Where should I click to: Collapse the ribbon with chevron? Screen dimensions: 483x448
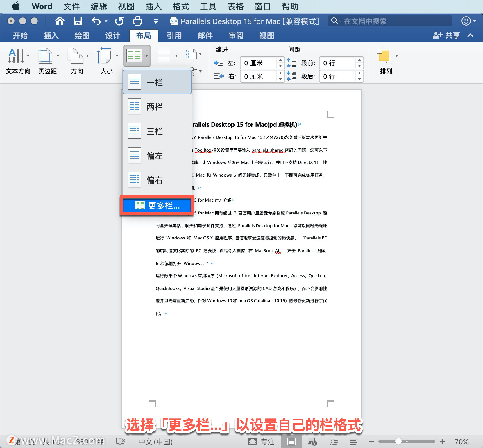click(x=470, y=35)
